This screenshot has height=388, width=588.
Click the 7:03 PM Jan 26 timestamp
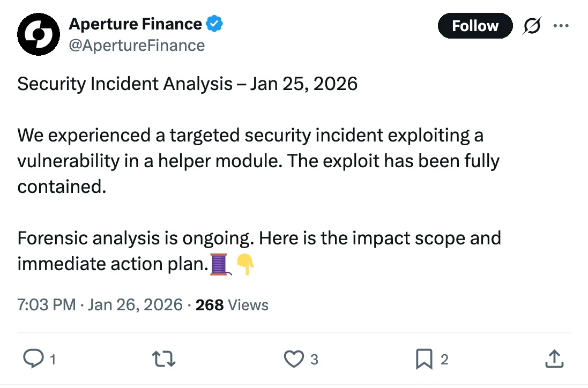[x=100, y=305]
